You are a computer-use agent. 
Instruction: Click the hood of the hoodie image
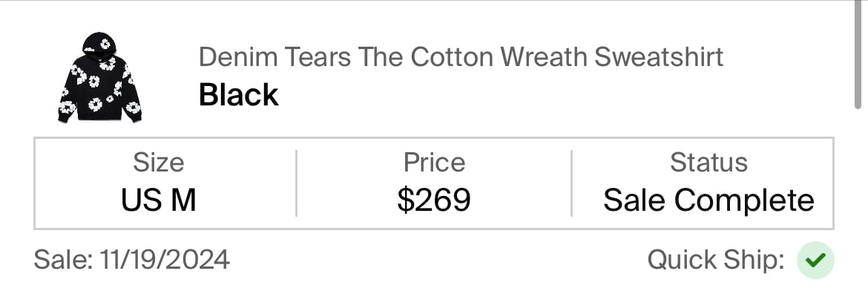[x=99, y=44]
